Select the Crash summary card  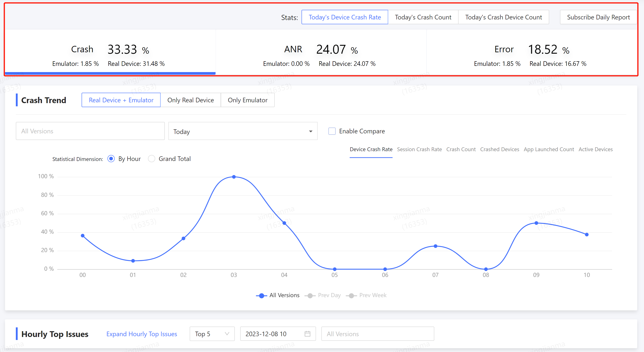110,52
